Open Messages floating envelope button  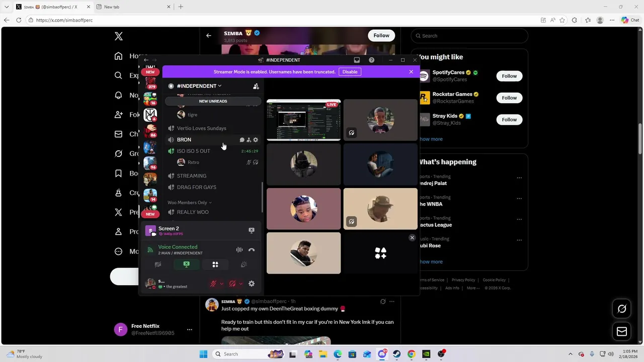point(622,331)
